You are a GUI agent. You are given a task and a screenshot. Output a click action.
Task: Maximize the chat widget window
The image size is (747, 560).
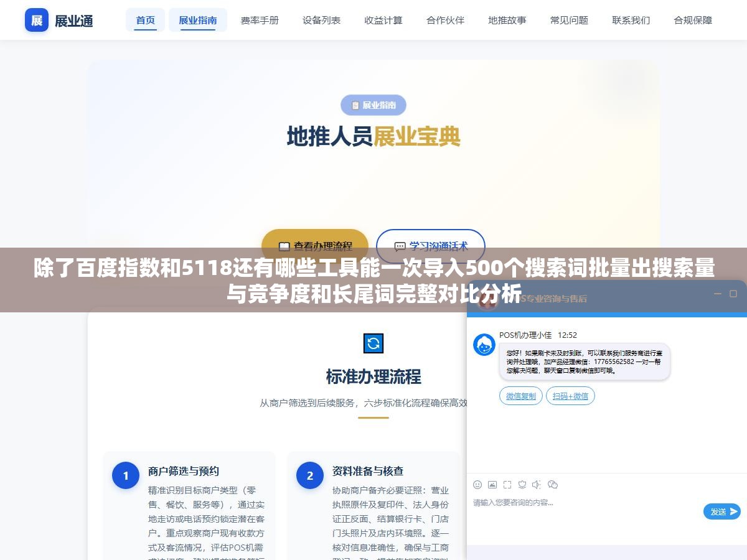coord(733,294)
